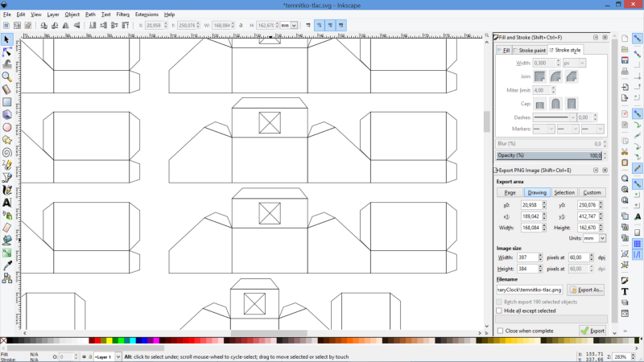Select the Eraser tool
The height and width of the screenshot is (362, 644).
6,228
